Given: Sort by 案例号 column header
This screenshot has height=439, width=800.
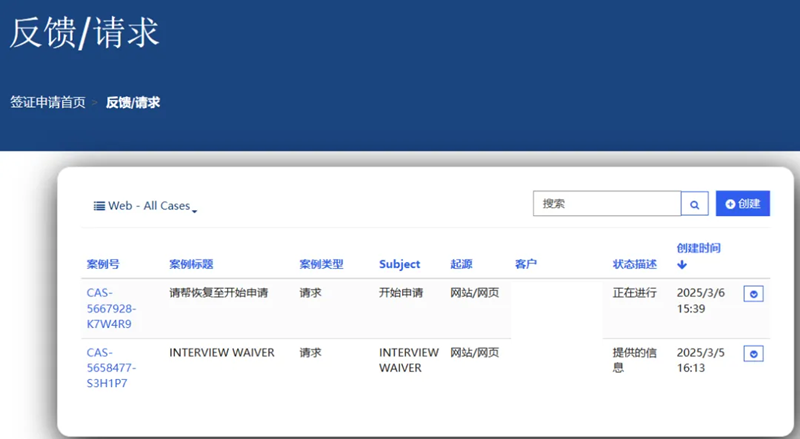Looking at the screenshot, I should (x=103, y=264).
